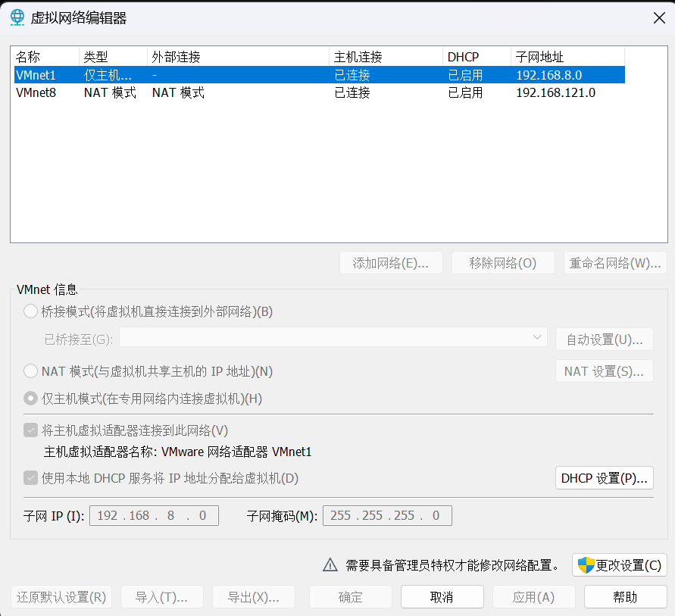Click the 导入(T)... button
Image resolution: width=675 pixels, height=616 pixels.
point(162,596)
